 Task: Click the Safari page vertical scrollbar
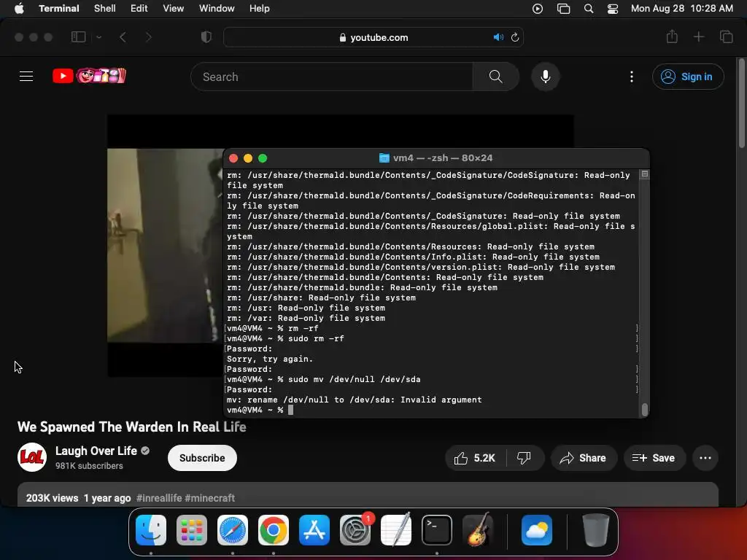point(741,103)
